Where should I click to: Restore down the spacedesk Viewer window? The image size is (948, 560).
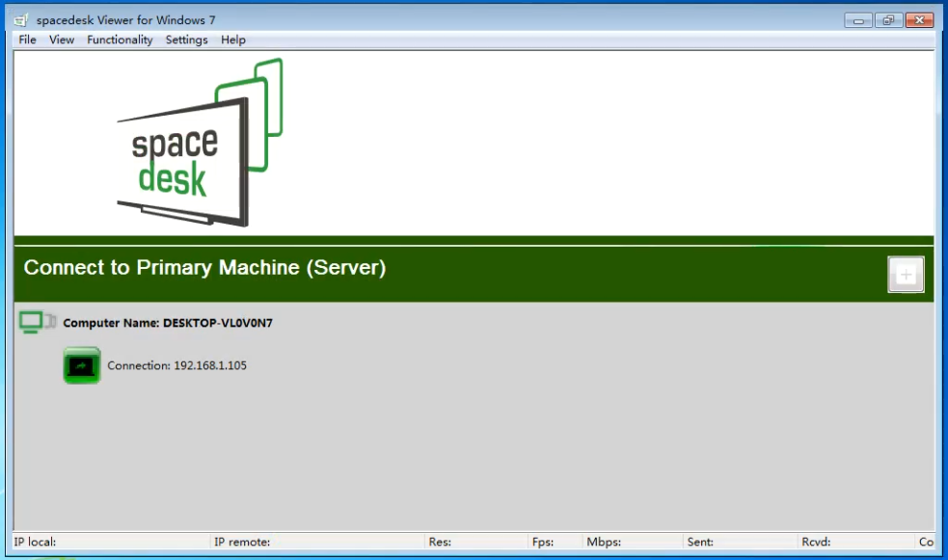point(887,20)
